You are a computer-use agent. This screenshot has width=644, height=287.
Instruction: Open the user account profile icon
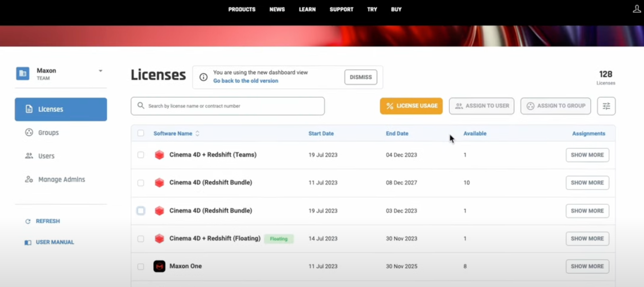(x=637, y=9)
